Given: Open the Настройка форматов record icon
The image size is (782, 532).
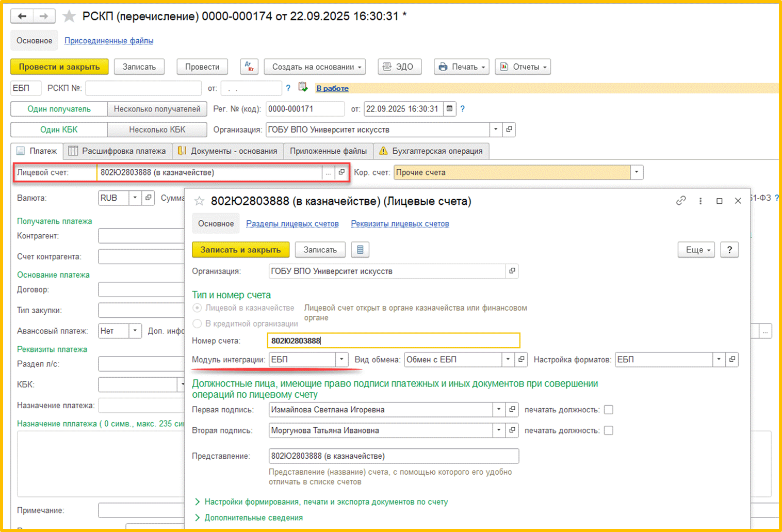Looking at the screenshot, I should [x=732, y=360].
